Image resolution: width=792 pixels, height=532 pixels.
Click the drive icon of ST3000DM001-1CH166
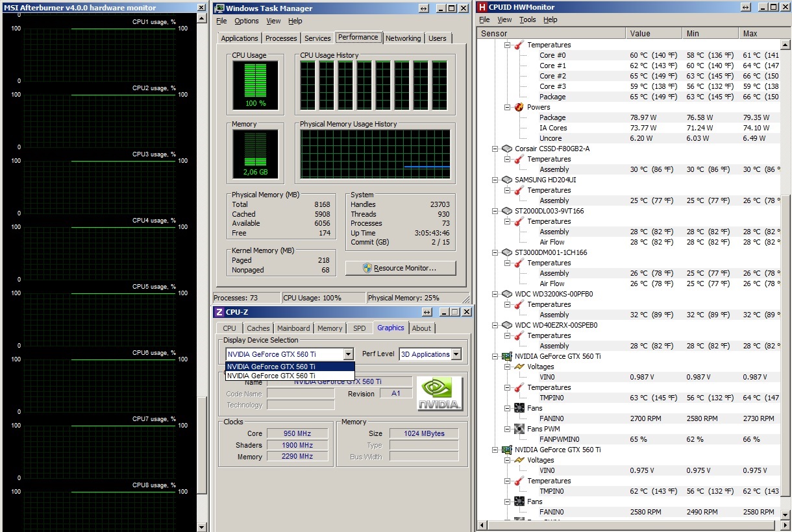(508, 252)
